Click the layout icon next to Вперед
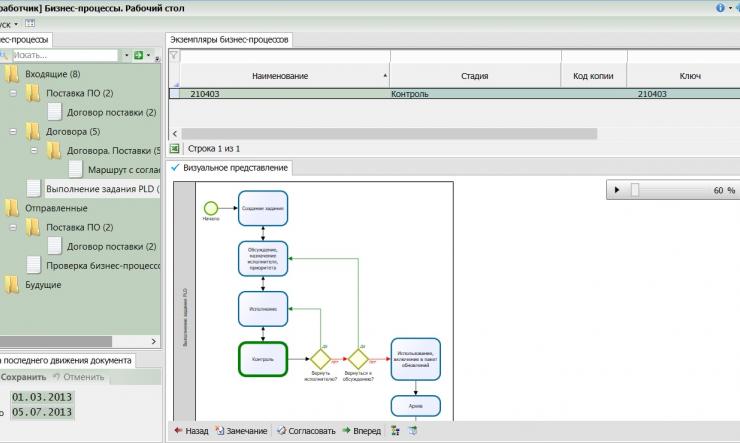 click(395, 431)
